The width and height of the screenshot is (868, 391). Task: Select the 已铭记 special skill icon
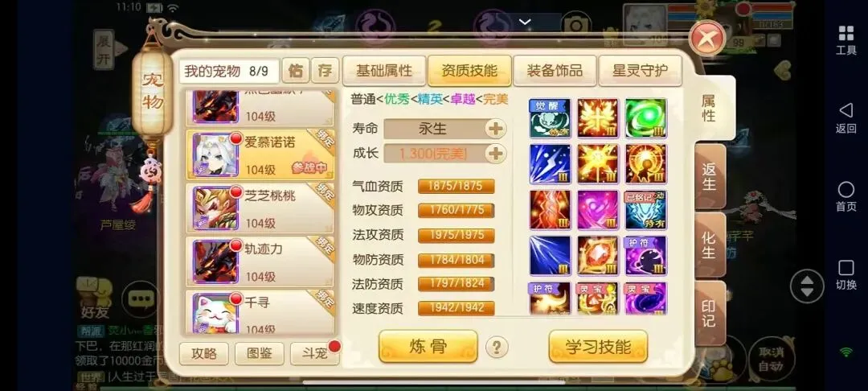click(645, 210)
